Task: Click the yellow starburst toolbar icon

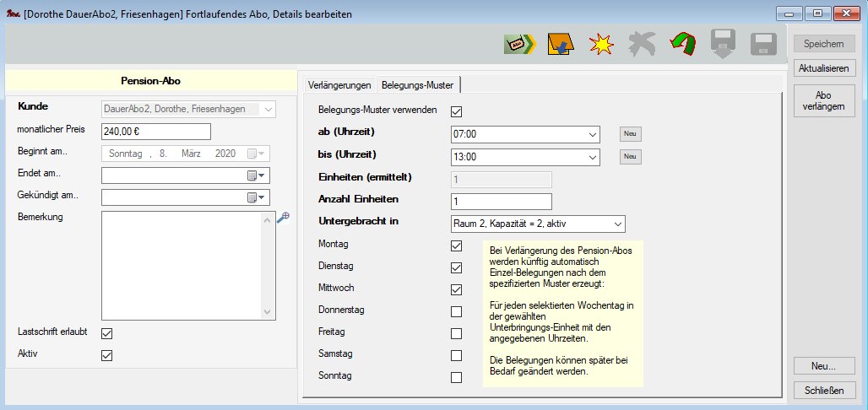Action: click(x=600, y=45)
